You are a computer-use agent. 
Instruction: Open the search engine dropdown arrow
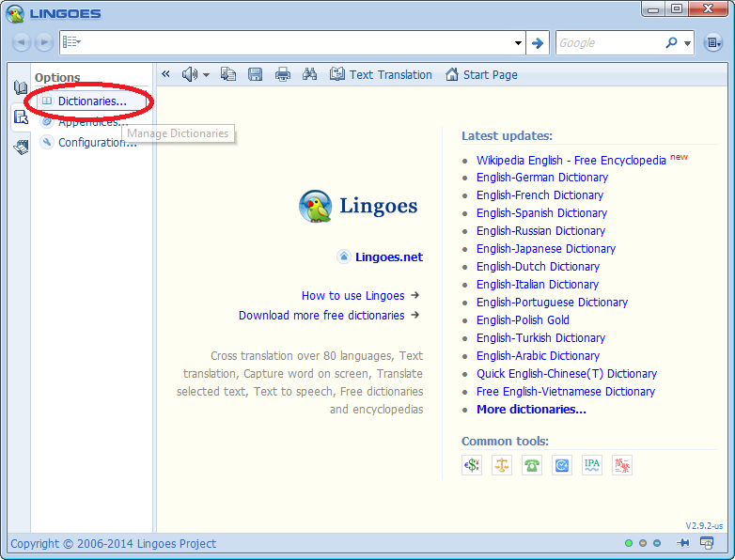(x=687, y=43)
